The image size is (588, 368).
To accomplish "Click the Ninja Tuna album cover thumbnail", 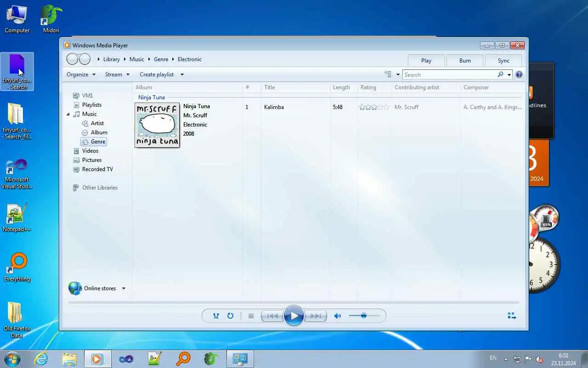I will click(x=157, y=125).
